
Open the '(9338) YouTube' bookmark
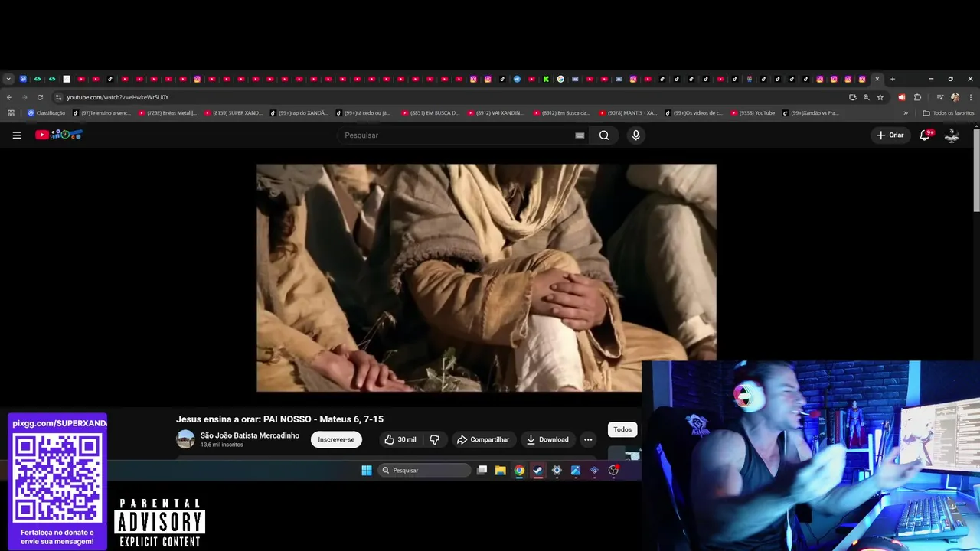(753, 112)
